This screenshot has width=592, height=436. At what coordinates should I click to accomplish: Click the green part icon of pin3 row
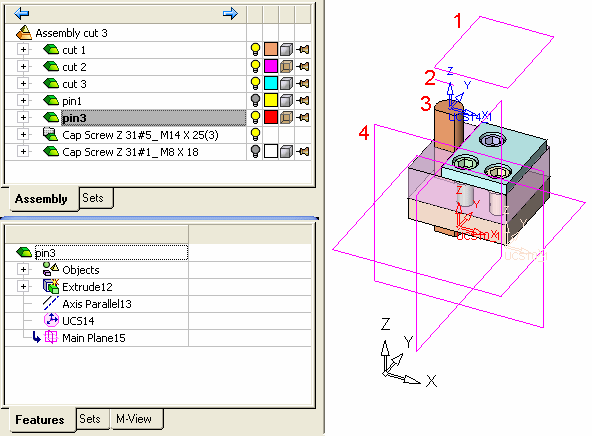[x=51, y=117]
